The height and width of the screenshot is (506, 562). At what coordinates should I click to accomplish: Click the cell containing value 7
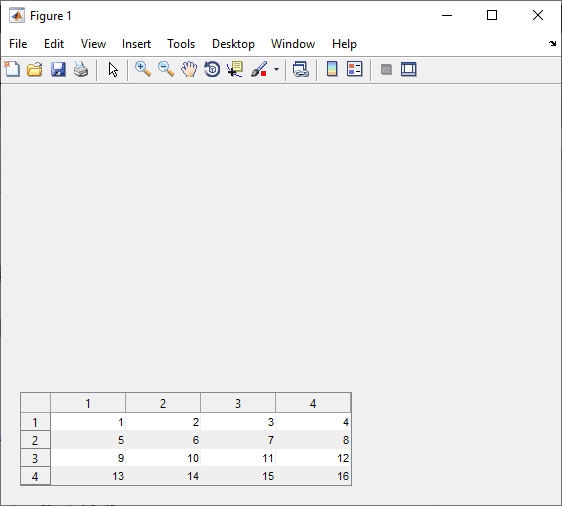coord(238,440)
